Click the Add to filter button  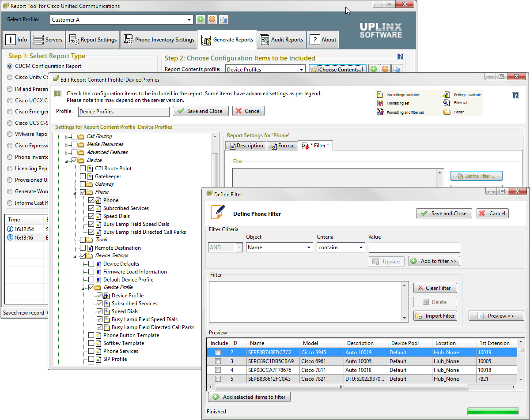tap(435, 261)
